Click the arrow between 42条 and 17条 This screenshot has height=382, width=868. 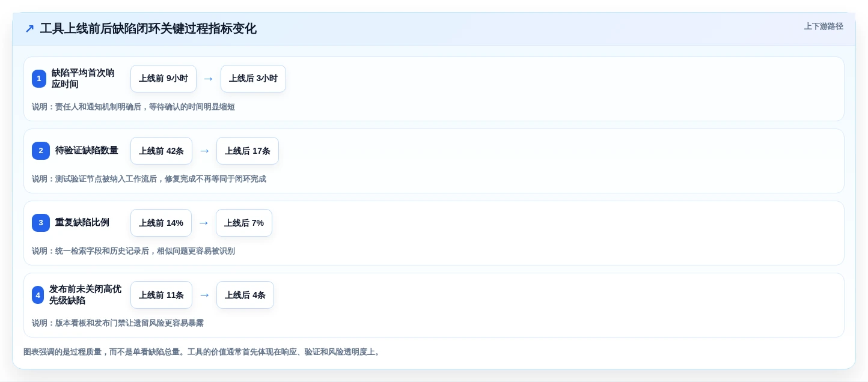[204, 151]
